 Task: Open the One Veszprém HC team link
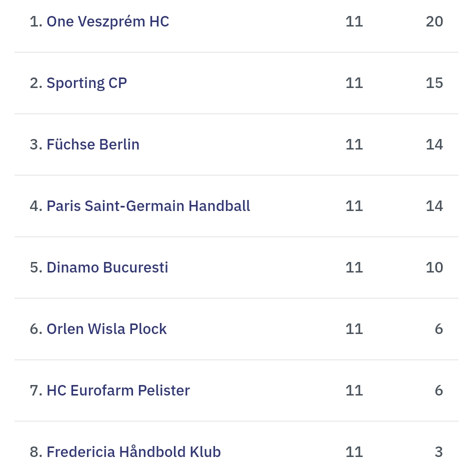click(107, 21)
